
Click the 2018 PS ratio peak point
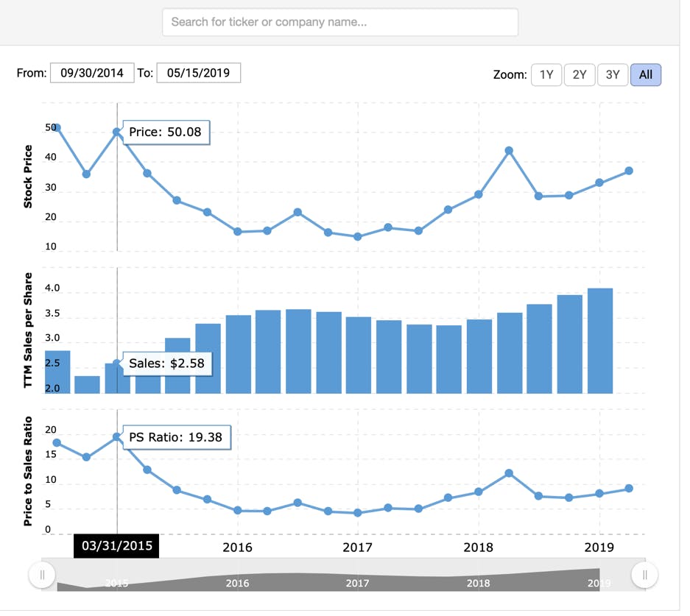point(509,473)
